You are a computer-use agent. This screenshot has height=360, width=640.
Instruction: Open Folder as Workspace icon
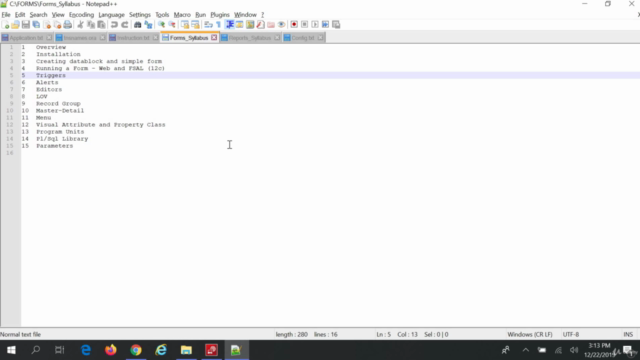(x=271, y=24)
